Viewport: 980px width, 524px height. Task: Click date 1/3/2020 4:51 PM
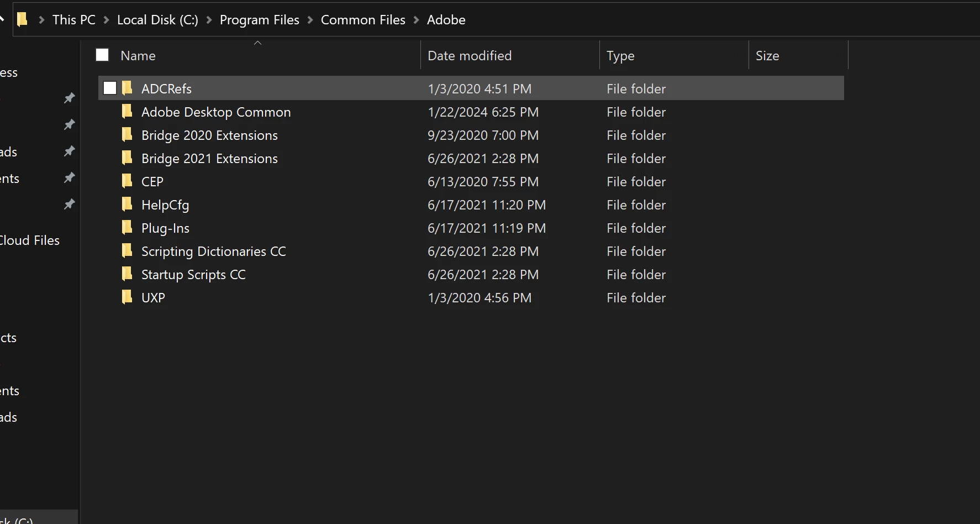coord(480,88)
